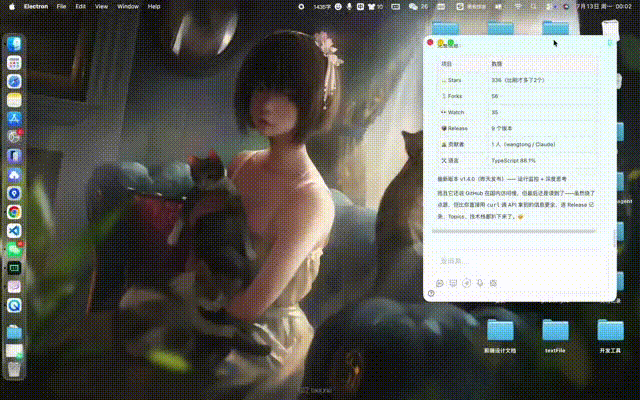Open the Trash in the dock

(14, 369)
